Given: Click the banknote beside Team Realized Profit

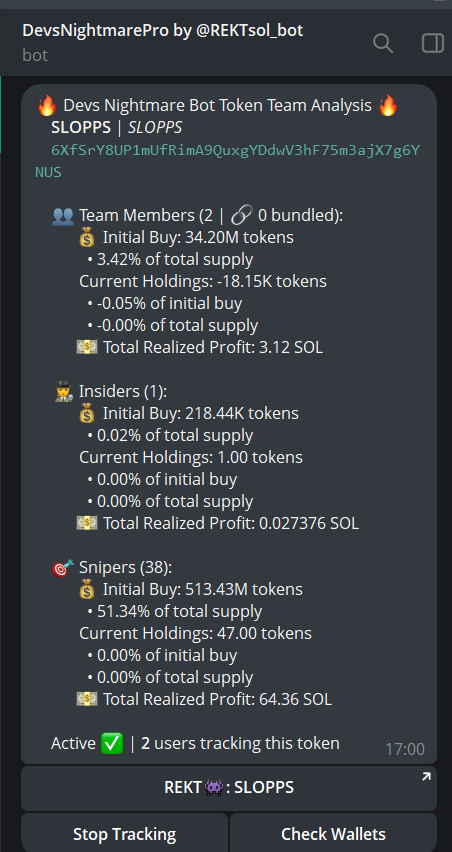Looking at the screenshot, I should click(87, 347).
